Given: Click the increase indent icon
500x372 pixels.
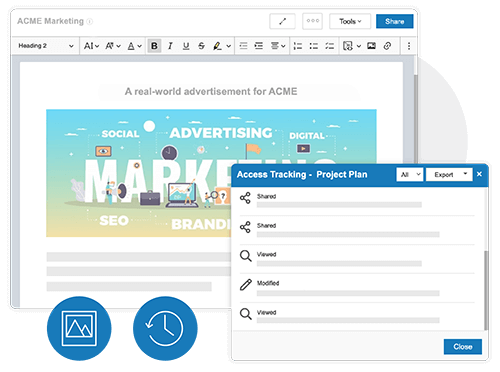Looking at the screenshot, I should tap(259, 46).
